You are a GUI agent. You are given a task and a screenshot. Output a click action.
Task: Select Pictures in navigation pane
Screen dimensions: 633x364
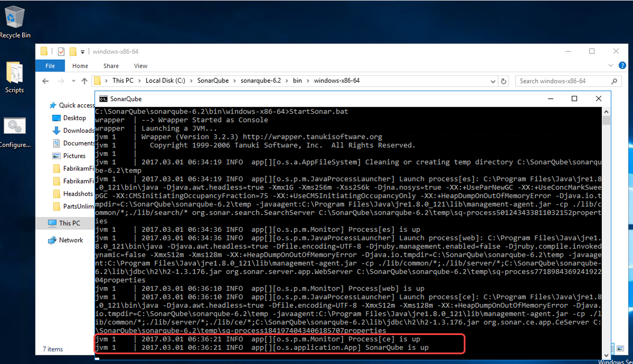click(69, 156)
